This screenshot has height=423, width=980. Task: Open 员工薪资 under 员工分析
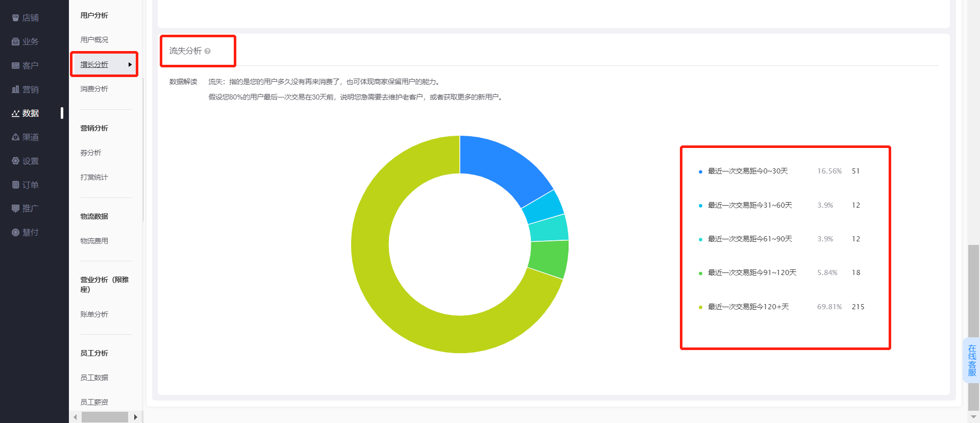coord(94,402)
